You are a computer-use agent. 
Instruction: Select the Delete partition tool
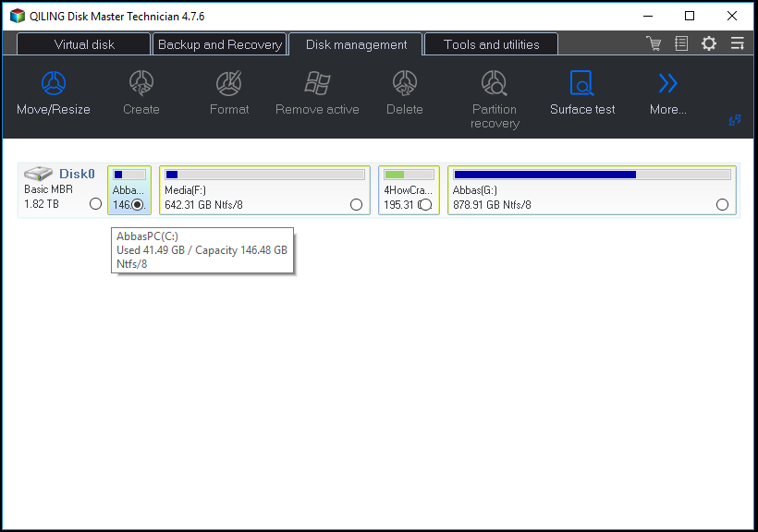tap(405, 93)
